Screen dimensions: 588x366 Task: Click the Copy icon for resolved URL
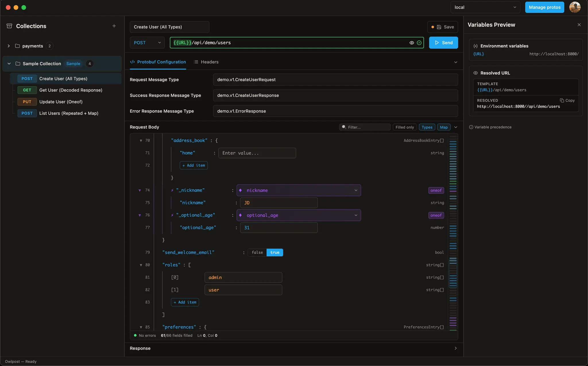tap(562, 100)
